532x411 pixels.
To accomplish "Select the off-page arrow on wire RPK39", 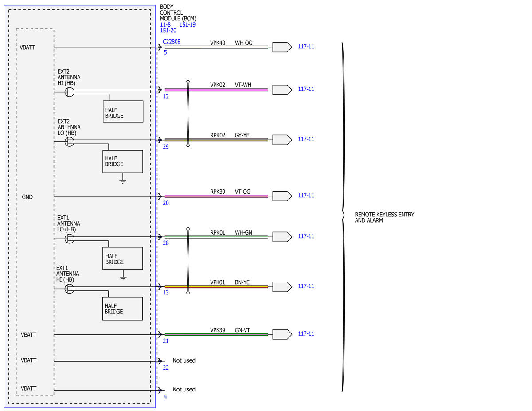I will [282, 196].
